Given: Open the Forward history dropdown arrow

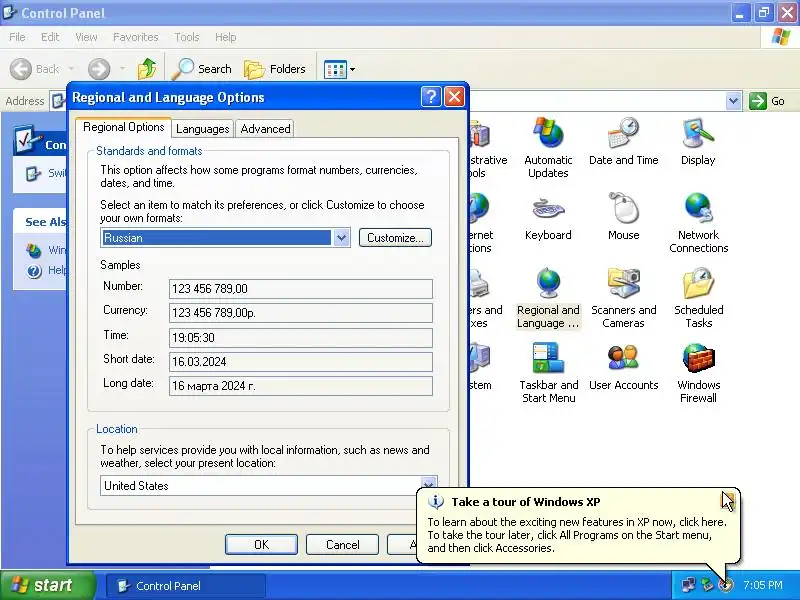Looking at the screenshot, I should [122, 69].
